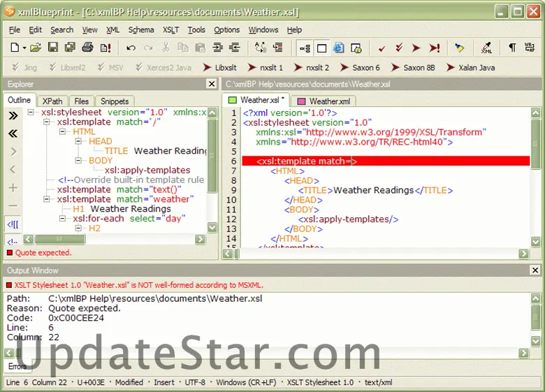545x392 pixels.
Task: Click the Save All icon
Action: click(70, 48)
